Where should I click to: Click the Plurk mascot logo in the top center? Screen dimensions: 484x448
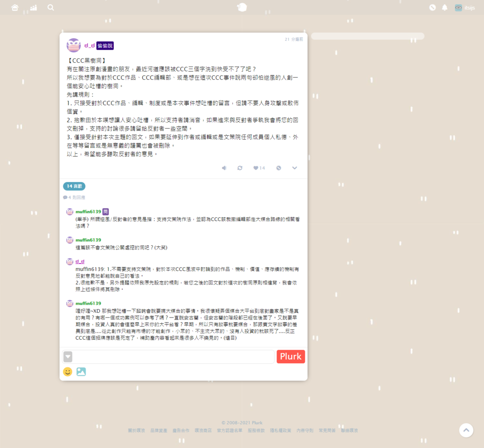(x=242, y=8)
